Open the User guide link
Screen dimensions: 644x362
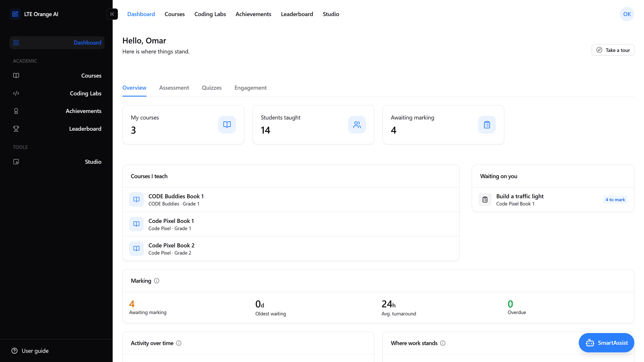35,351
